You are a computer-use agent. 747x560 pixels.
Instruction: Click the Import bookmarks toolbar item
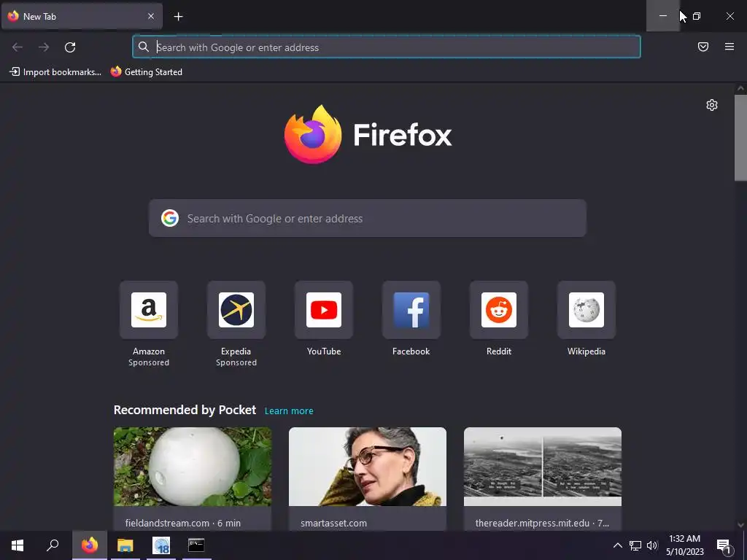coord(55,72)
